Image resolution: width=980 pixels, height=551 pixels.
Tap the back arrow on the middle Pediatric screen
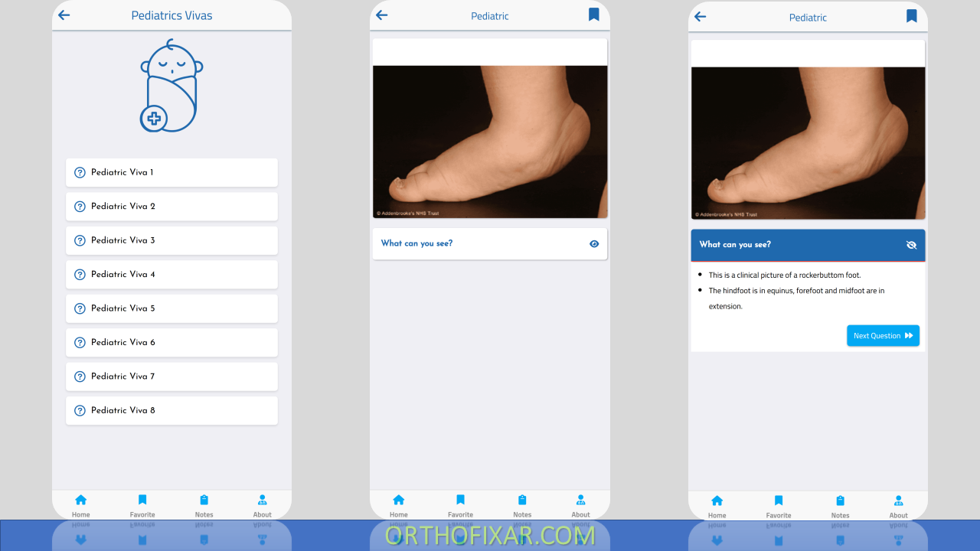[x=382, y=15]
